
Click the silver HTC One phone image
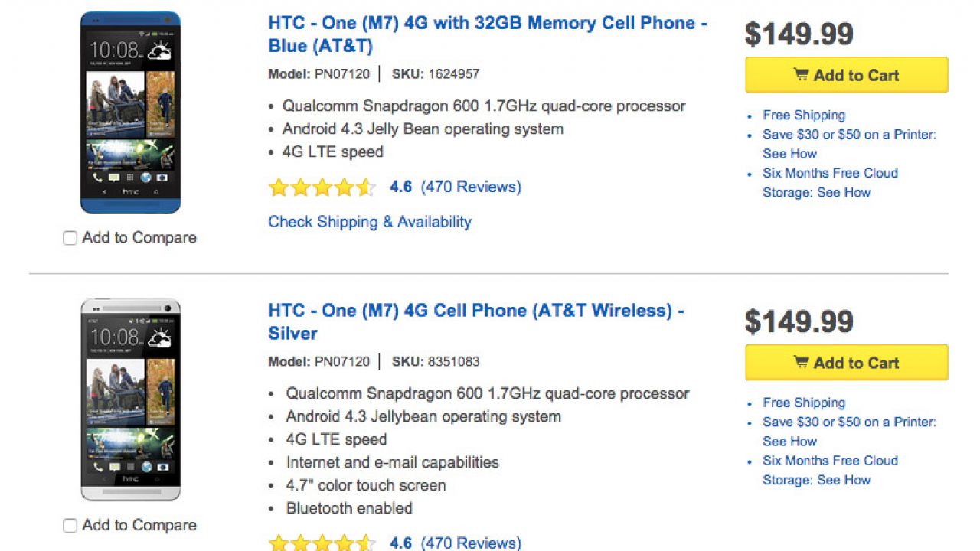(131, 399)
